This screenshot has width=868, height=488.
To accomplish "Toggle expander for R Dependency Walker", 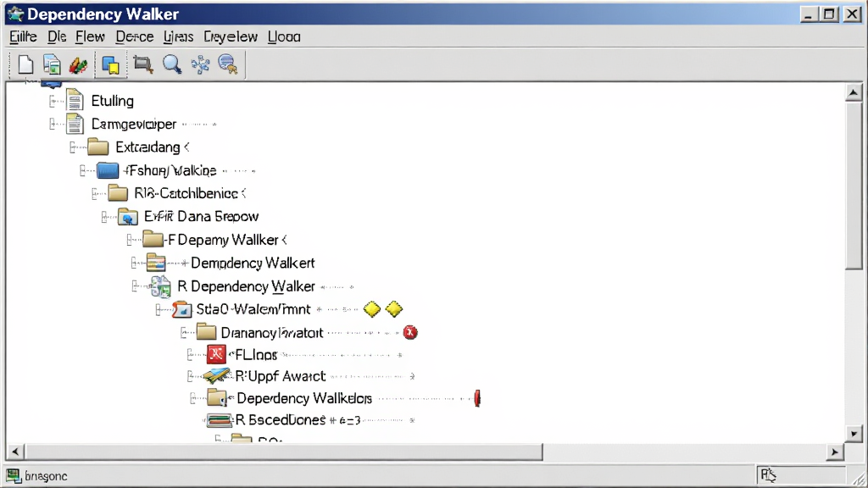I will pyautogui.click(x=135, y=286).
